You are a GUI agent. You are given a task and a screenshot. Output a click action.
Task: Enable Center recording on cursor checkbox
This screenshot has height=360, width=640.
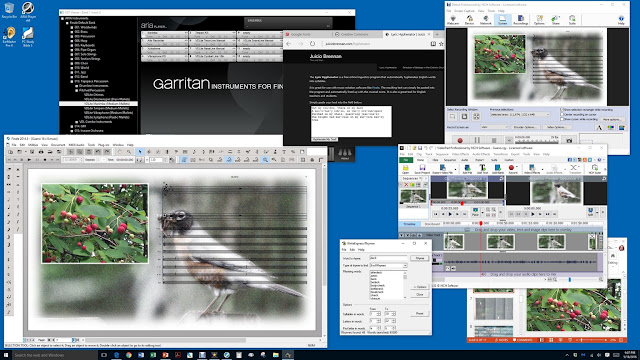tap(562, 115)
